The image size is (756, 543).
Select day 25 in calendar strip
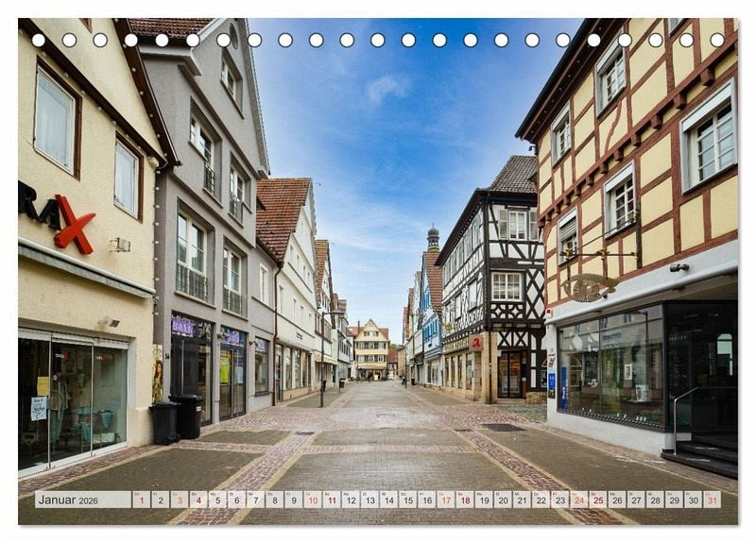coord(598,500)
